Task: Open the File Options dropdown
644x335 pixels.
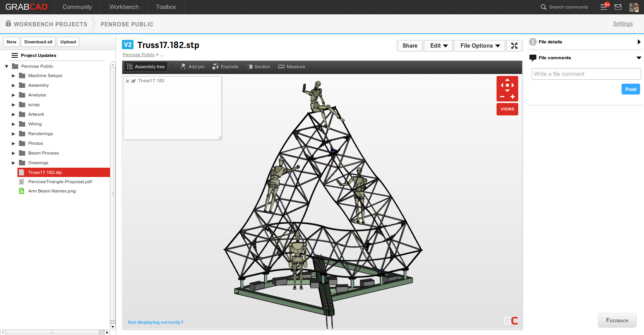Action: [480, 46]
